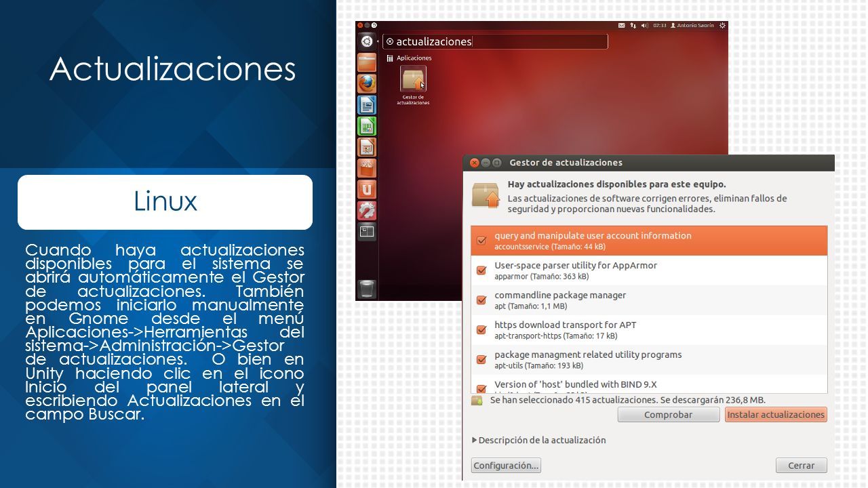The image size is (868, 488).
Task: Minimize the Gestor de actualizaciones window
Action: click(486, 163)
